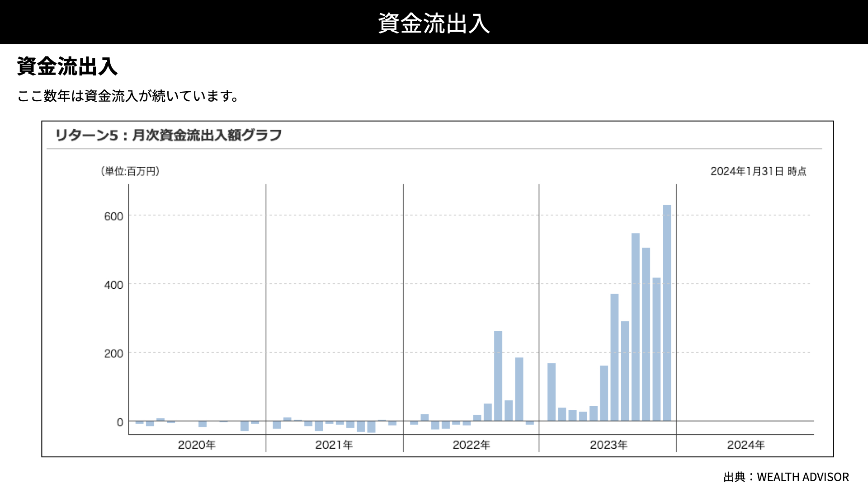The image size is (868, 488).
Task: Click chart title リターン5：月次資金流出入額グラフ
Action: pos(168,135)
